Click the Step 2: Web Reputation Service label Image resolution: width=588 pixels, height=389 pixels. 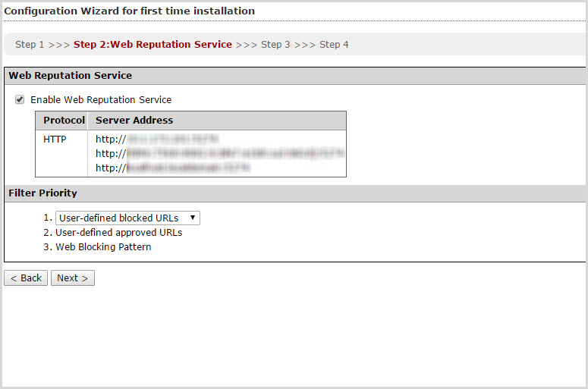click(153, 45)
